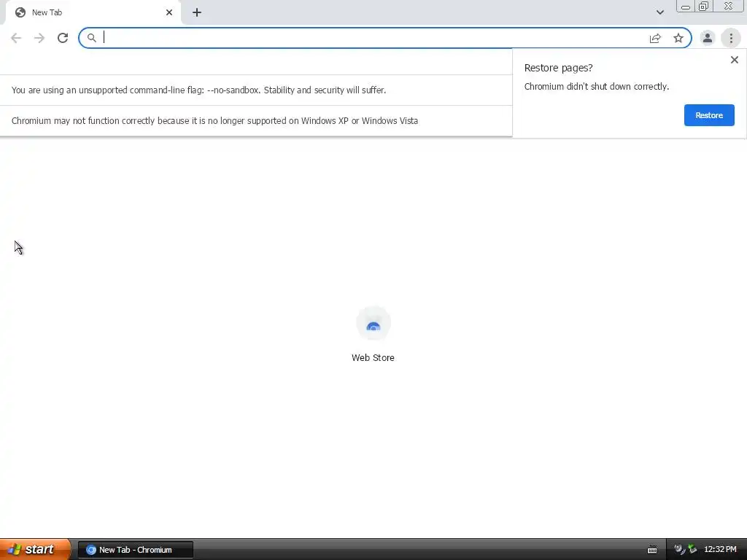The width and height of the screenshot is (747, 560).
Task: Select the New Tab tab
Action: coord(93,13)
